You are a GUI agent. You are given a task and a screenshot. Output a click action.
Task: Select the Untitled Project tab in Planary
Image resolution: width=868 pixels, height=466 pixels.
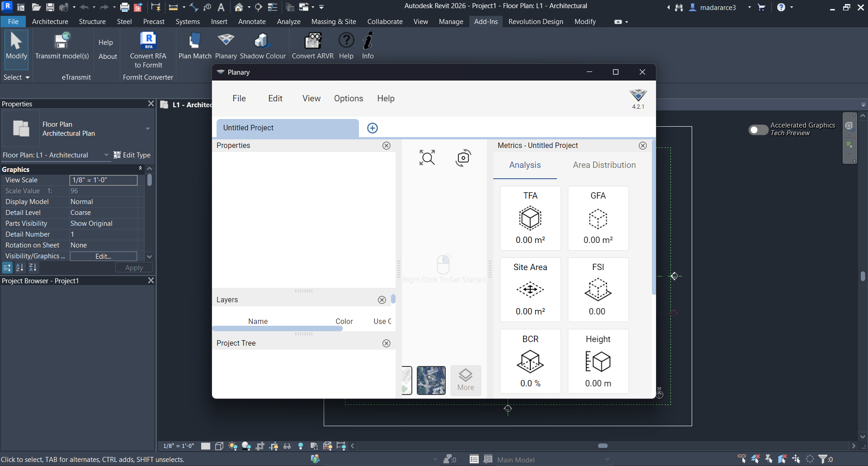click(x=288, y=128)
